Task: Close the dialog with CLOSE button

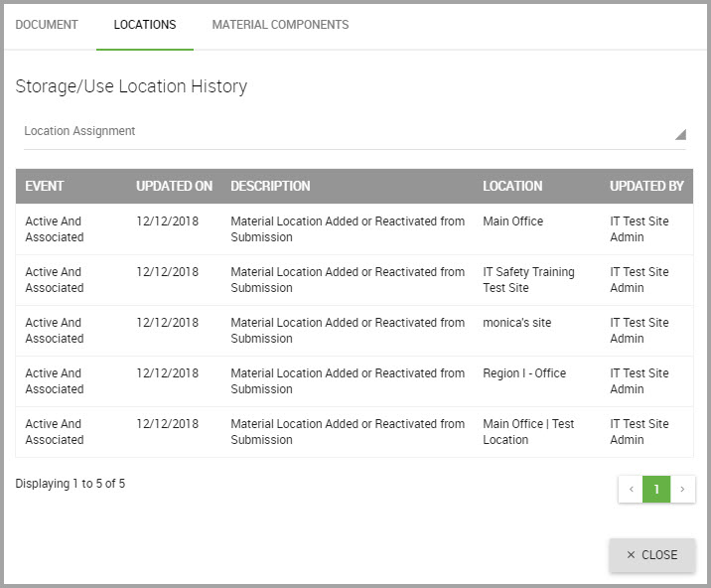Action: (651, 555)
